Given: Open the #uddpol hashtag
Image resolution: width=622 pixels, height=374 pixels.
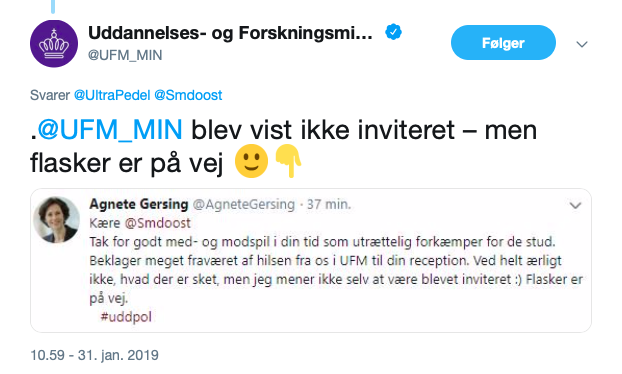Looking at the screenshot, I should click(126, 317).
